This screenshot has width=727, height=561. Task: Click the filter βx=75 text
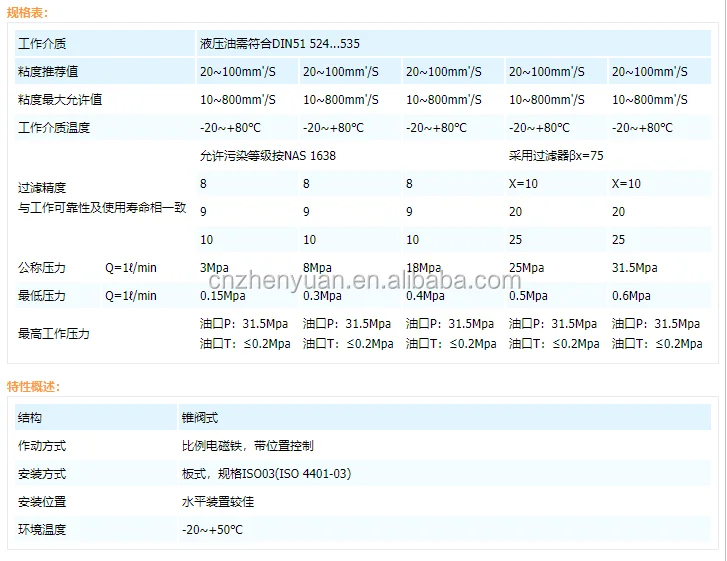pyautogui.click(x=556, y=156)
